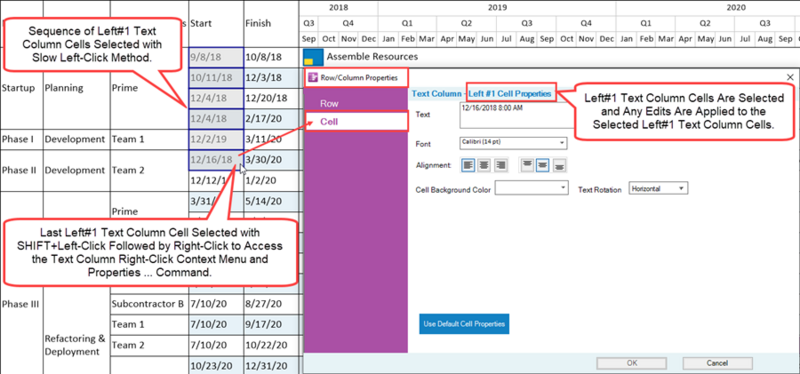The height and width of the screenshot is (374, 800).
Task: Click Team 1 beside the 9/17/20 finish
Action: point(149,325)
